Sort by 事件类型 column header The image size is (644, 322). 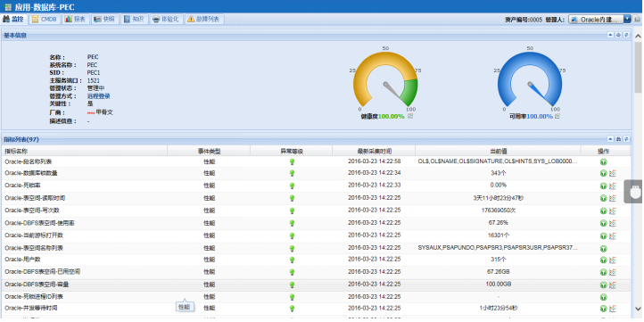(209, 151)
